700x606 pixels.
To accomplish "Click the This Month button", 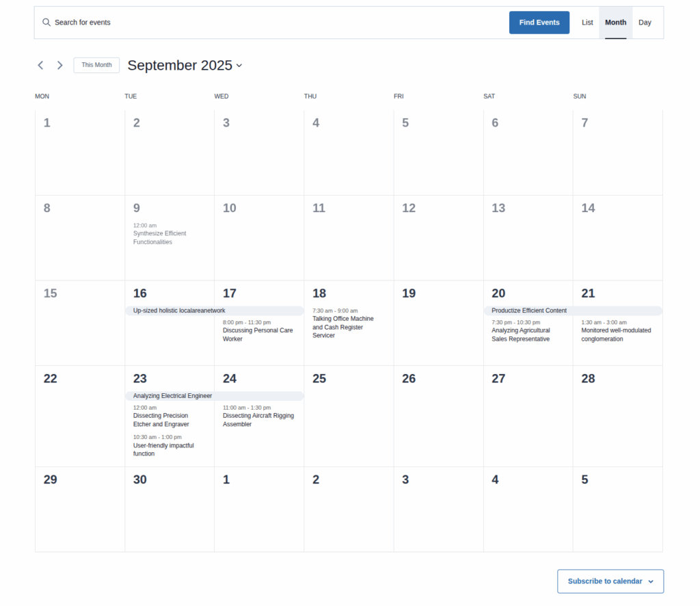I will click(x=96, y=64).
